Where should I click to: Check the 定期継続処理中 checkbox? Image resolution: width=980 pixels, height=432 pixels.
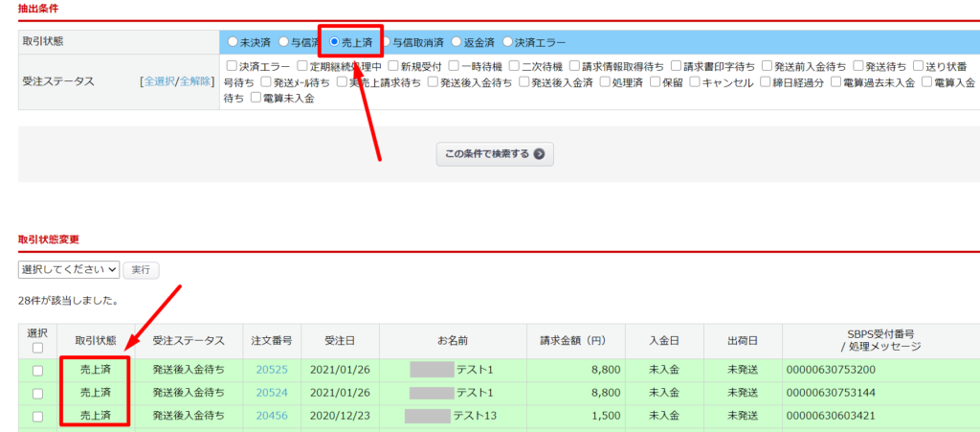[x=302, y=65]
